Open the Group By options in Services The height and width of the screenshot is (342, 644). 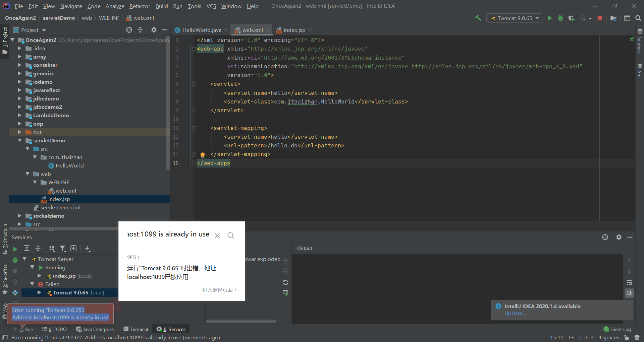[x=52, y=248]
